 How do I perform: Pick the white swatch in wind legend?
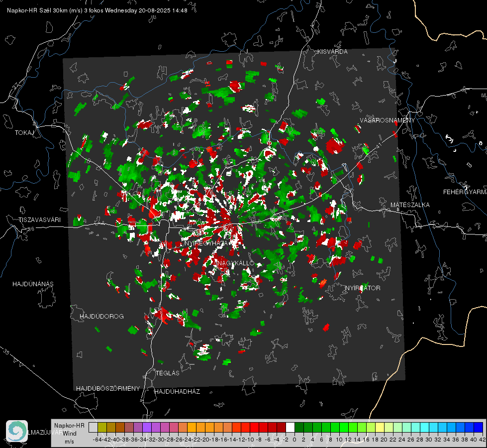click(x=290, y=427)
